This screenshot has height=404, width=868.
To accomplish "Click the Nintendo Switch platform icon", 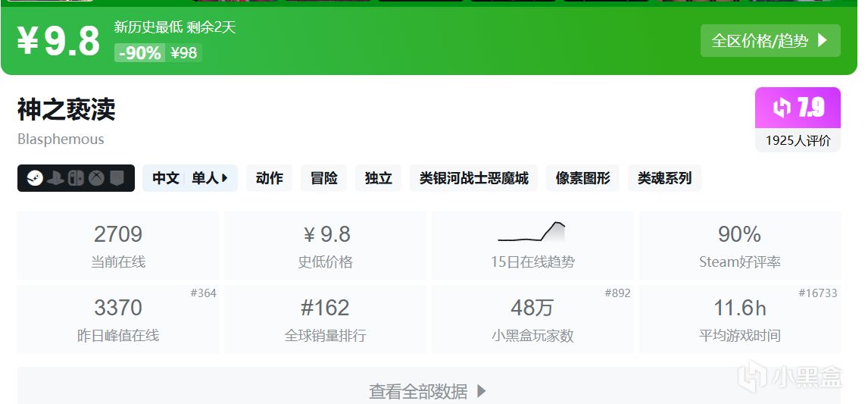I will (x=76, y=178).
